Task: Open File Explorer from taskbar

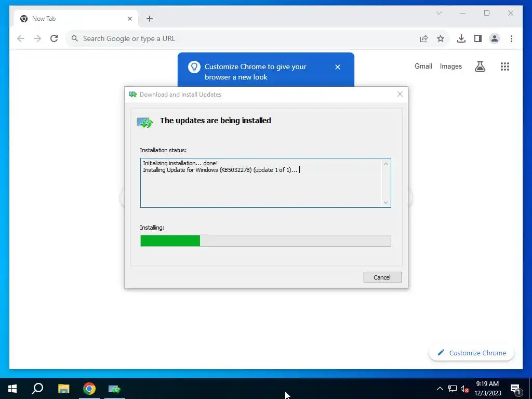Action: point(63,389)
